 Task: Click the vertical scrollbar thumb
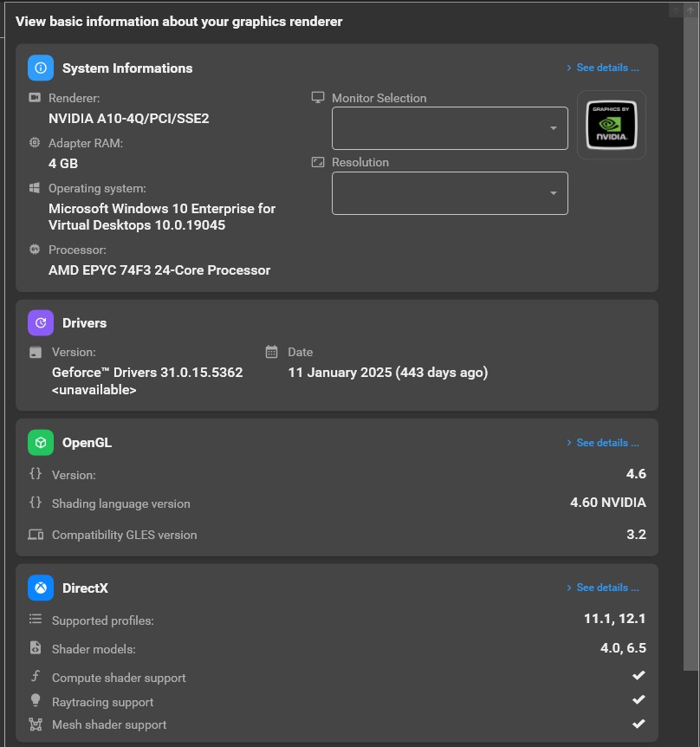click(690, 343)
